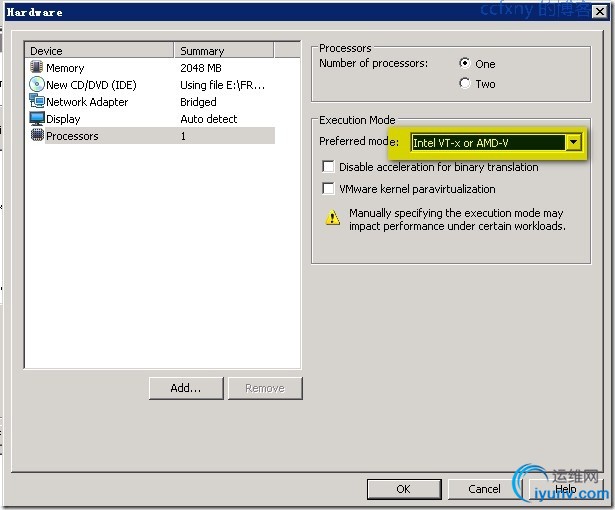Select Two processors radio button
This screenshot has width=615, height=510.
[x=464, y=83]
